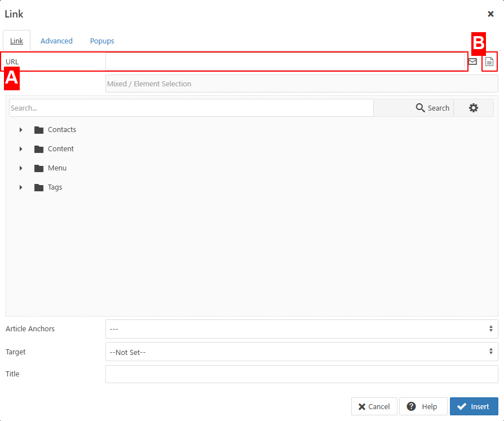Click the email envelope icon
The width and height of the screenshot is (504, 421).
[472, 62]
